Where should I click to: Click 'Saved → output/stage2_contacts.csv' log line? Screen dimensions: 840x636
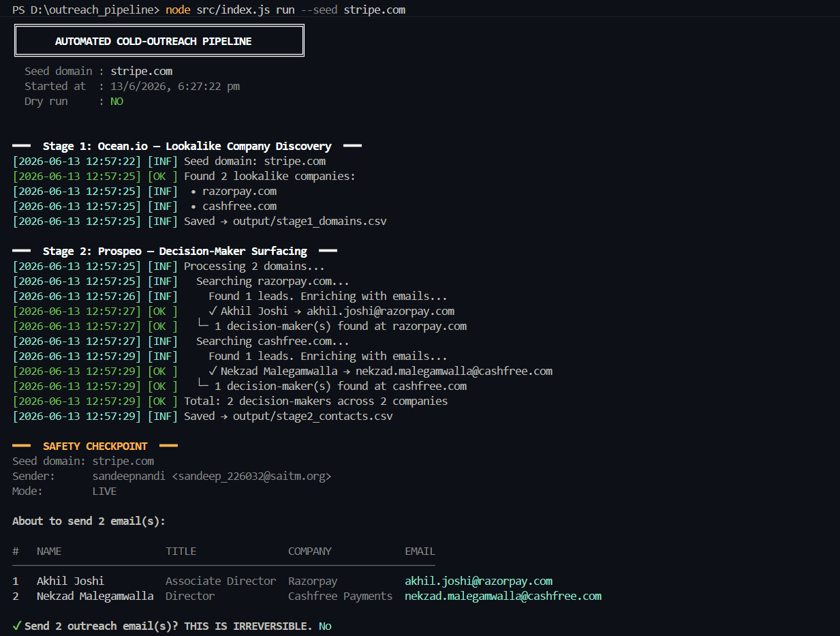tap(288, 416)
